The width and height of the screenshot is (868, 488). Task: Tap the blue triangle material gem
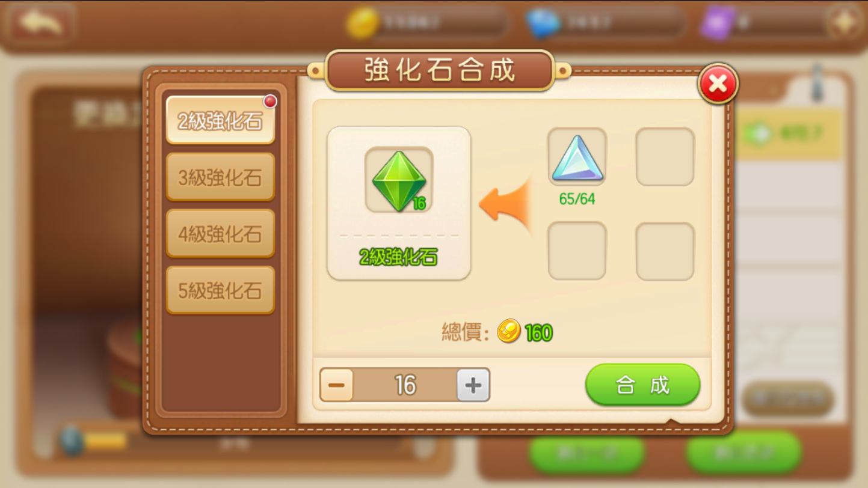click(577, 157)
